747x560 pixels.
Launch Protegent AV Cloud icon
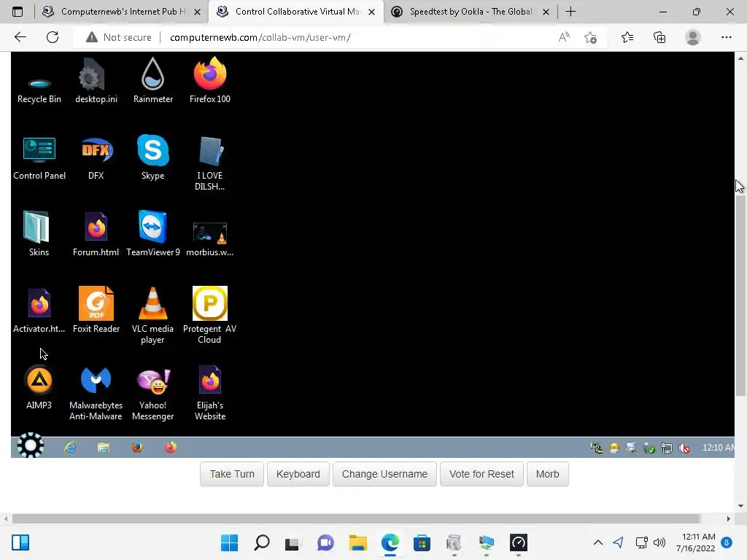click(209, 315)
